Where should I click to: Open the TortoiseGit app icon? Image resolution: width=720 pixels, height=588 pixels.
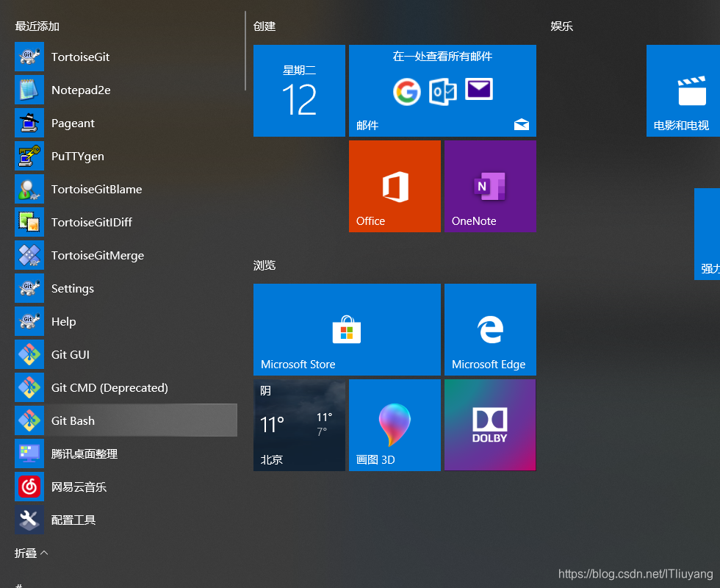[x=29, y=57]
